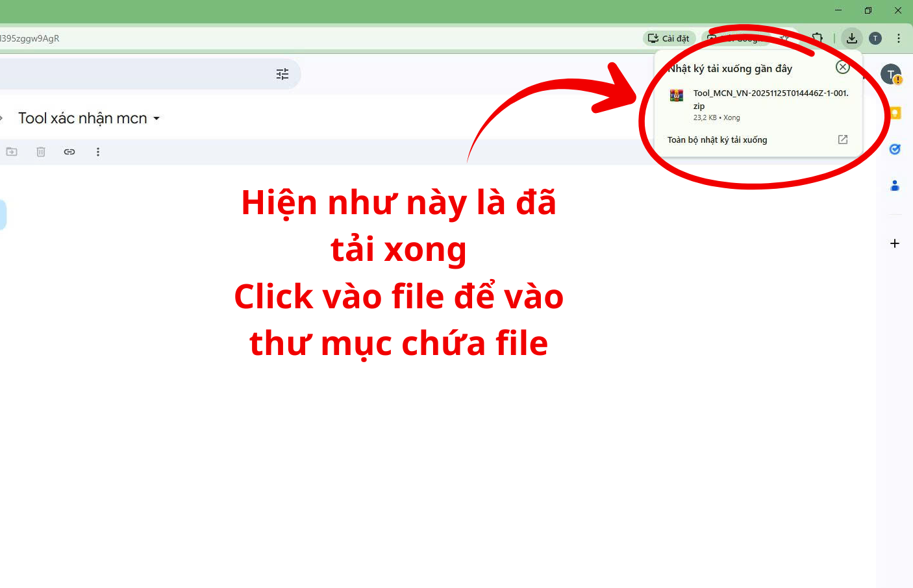Open Chrome profile avatar in toolbar
The height and width of the screenshot is (588, 913).
tap(875, 38)
